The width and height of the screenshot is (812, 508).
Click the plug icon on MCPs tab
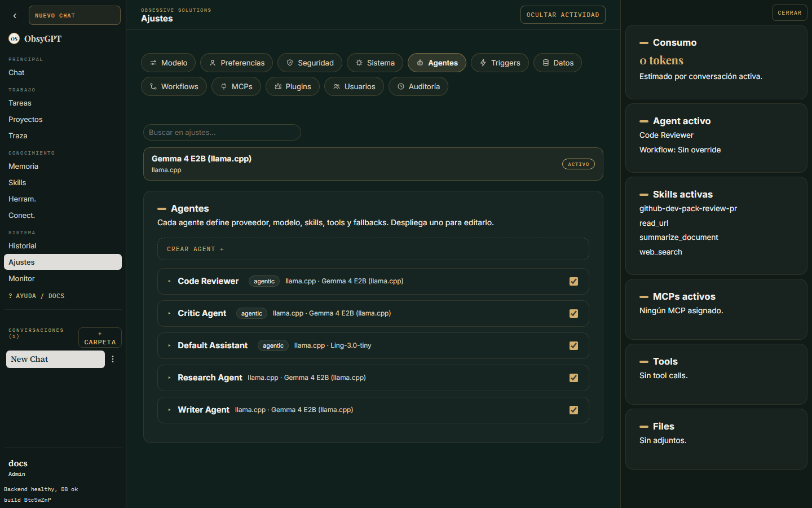pyautogui.click(x=224, y=86)
